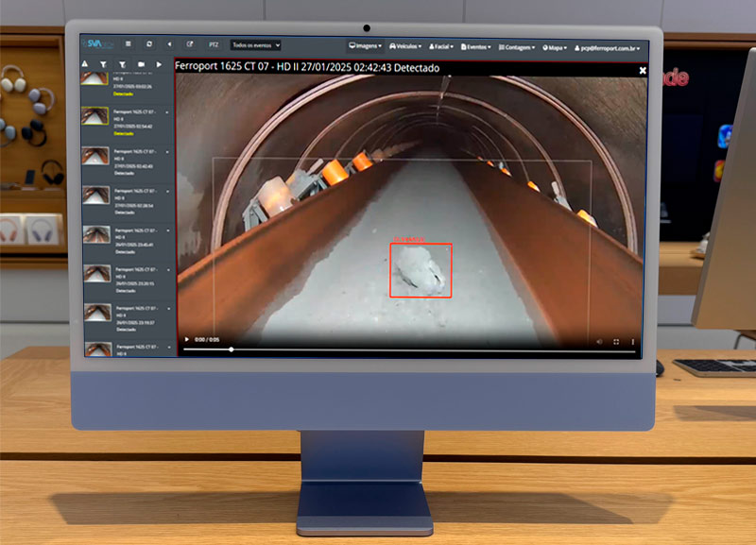
Task: Toggle fullscreen on the video player
Action: pos(616,340)
